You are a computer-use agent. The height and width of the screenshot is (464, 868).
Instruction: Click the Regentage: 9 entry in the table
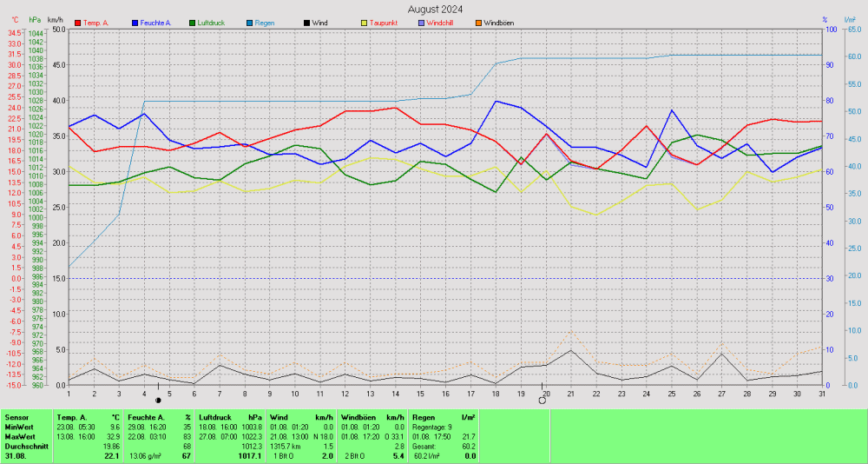pyautogui.click(x=432, y=428)
